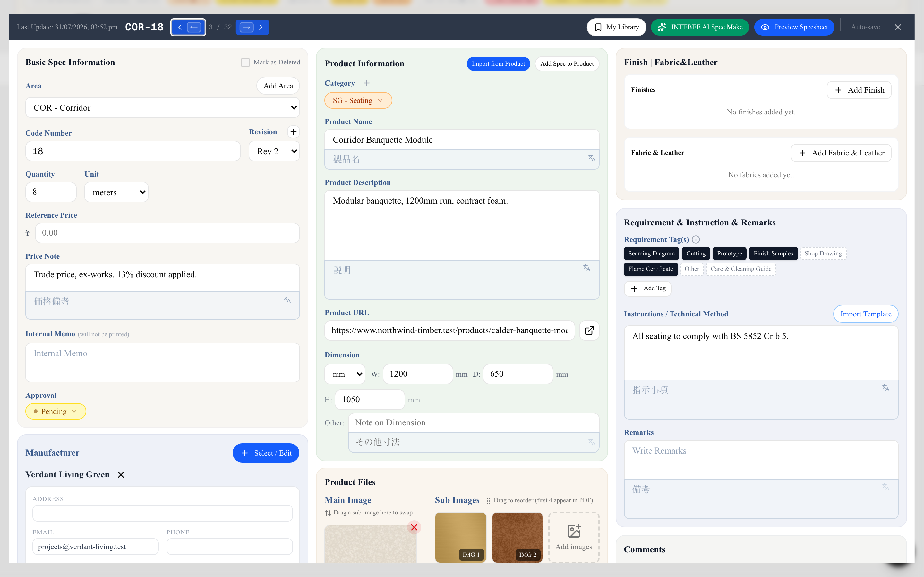924x577 pixels.
Task: Remove main image with red X icon
Action: pyautogui.click(x=414, y=527)
